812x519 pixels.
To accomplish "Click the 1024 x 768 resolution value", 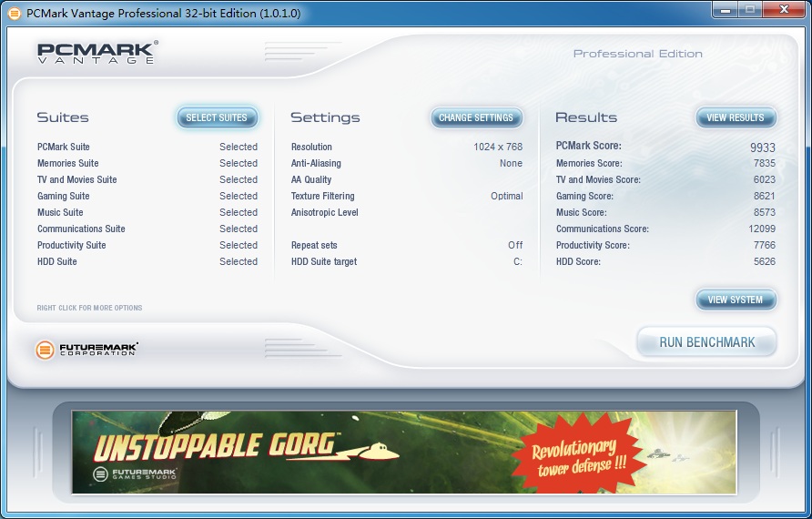I will (498, 147).
